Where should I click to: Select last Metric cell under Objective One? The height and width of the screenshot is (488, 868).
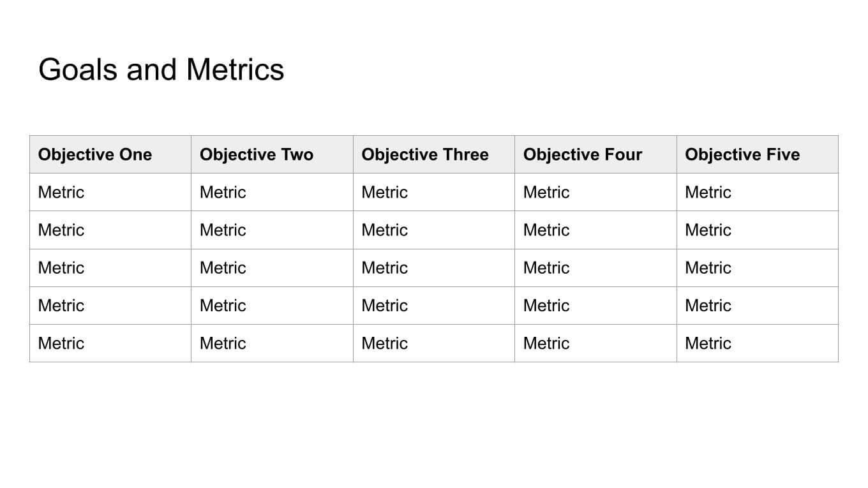pyautogui.click(x=110, y=343)
